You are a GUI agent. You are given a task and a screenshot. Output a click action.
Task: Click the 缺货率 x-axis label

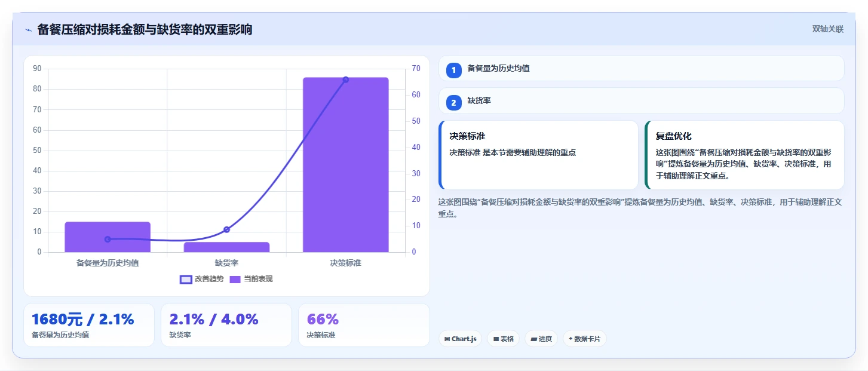[226, 262]
